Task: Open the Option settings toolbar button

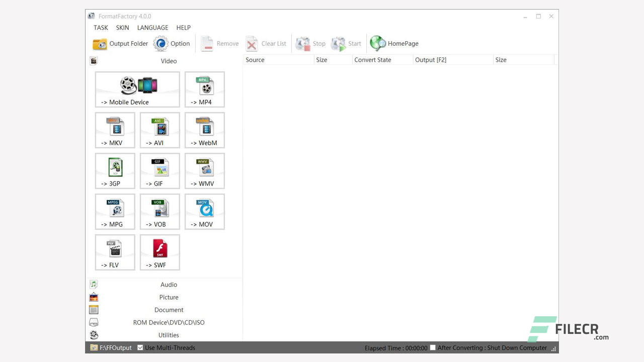Action: coord(172,44)
